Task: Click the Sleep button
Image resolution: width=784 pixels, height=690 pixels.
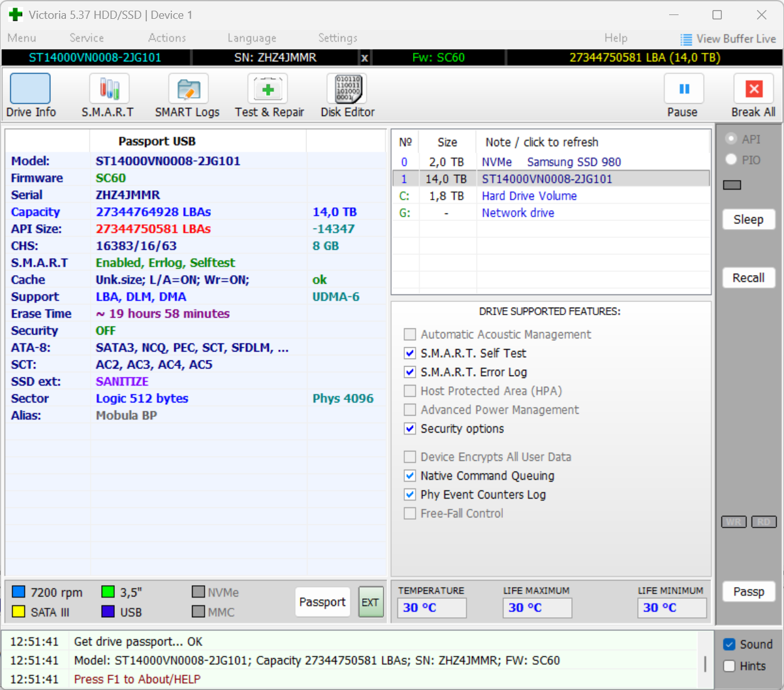Action: [748, 219]
